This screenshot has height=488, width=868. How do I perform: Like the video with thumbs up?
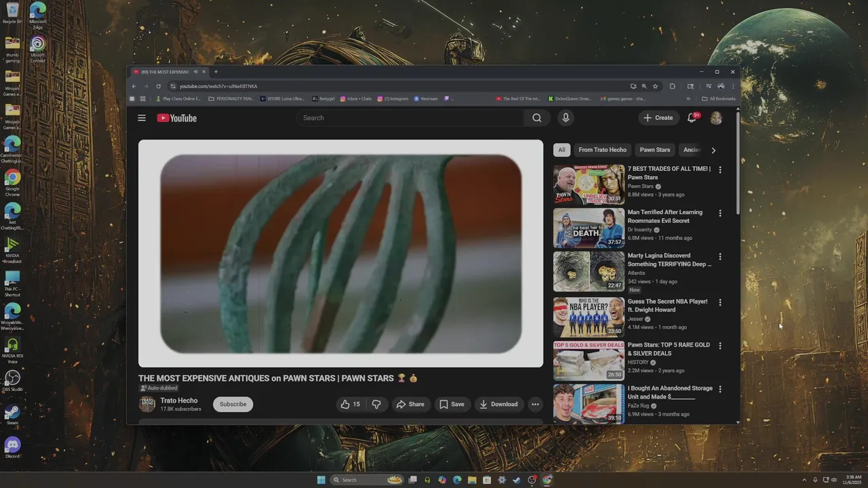pos(351,404)
